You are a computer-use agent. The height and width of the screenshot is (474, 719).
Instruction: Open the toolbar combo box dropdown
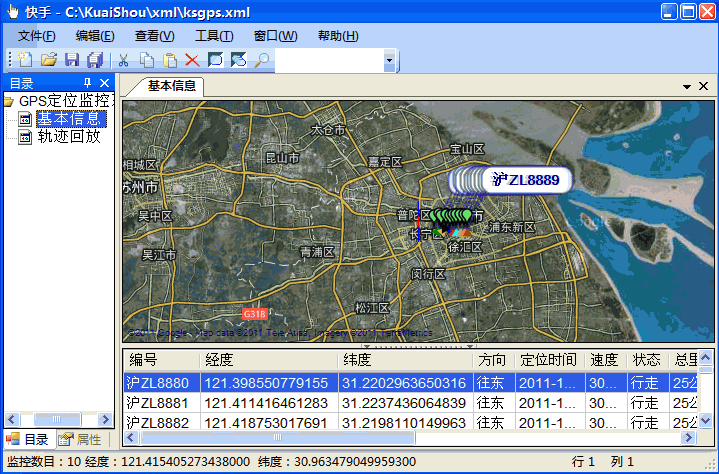[389, 60]
